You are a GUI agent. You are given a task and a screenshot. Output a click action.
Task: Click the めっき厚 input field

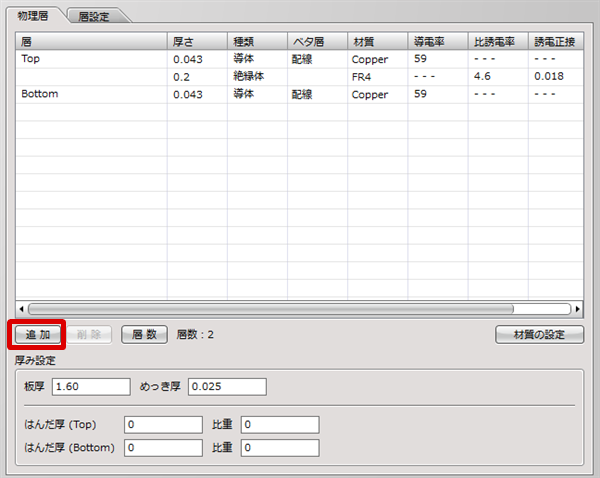[x=227, y=386]
